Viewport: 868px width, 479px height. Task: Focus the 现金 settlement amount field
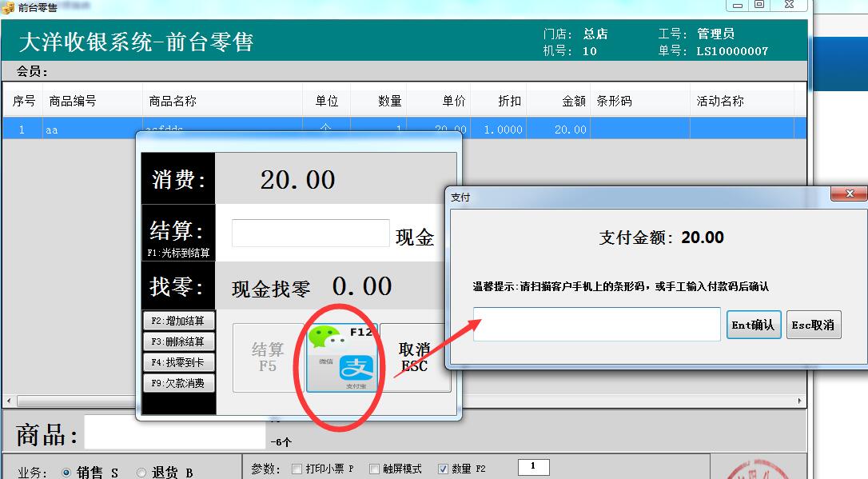[x=311, y=234]
